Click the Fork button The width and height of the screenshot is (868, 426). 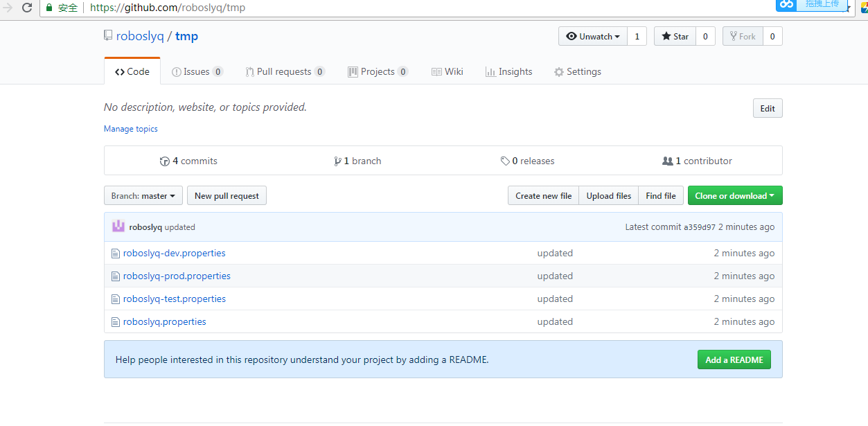743,37
